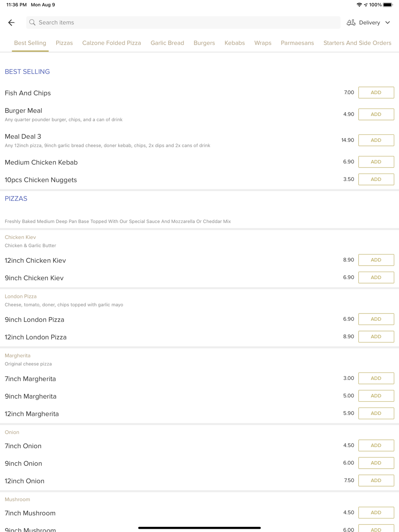Add Fish And Chips to order

coord(376,93)
